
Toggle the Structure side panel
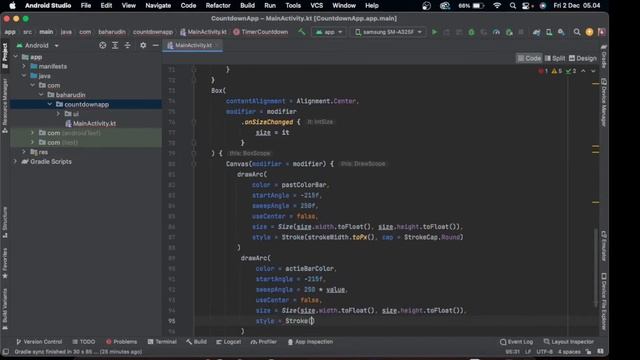(5, 222)
